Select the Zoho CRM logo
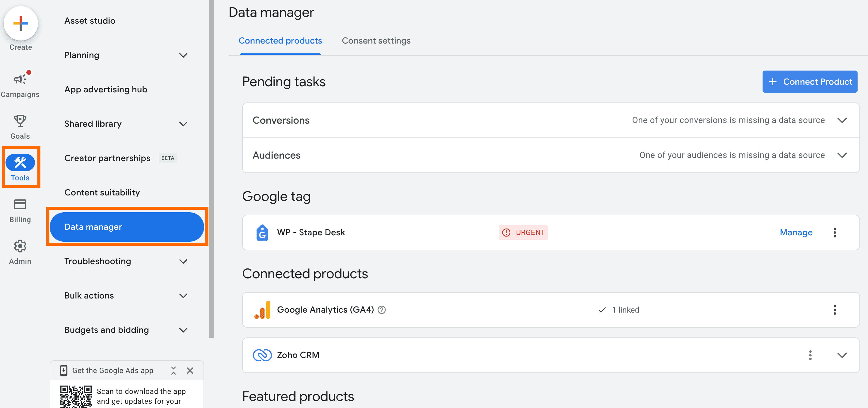The image size is (868, 408). (263, 355)
